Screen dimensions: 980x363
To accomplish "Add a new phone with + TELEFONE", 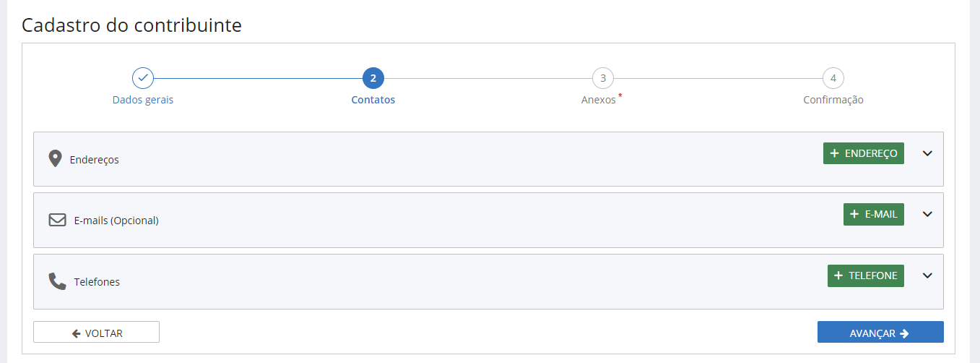I will pyautogui.click(x=866, y=276).
